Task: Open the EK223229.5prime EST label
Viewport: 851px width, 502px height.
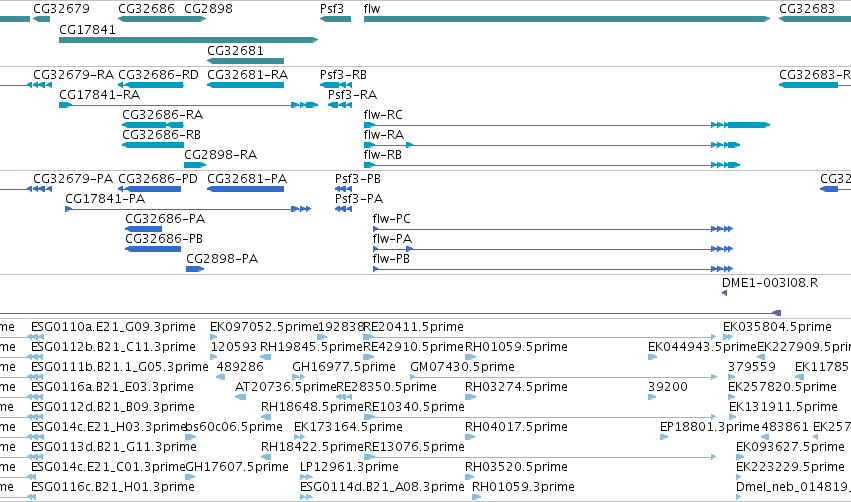Action: point(790,467)
